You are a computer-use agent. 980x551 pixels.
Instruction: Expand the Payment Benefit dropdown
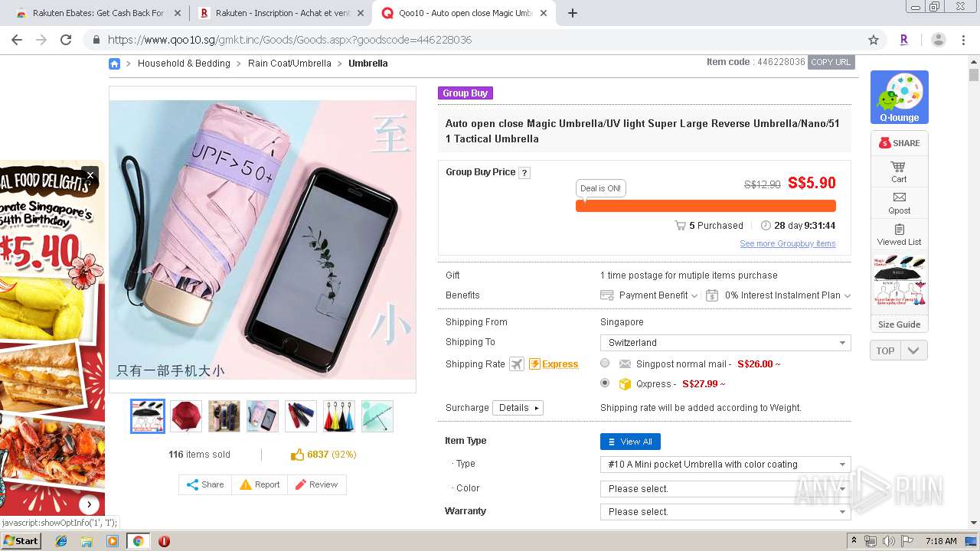[x=649, y=295]
